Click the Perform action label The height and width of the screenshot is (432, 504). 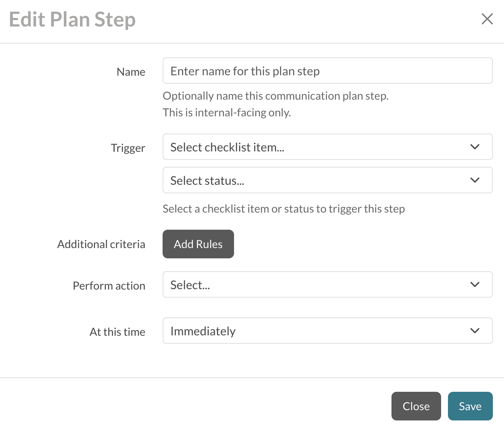(109, 286)
